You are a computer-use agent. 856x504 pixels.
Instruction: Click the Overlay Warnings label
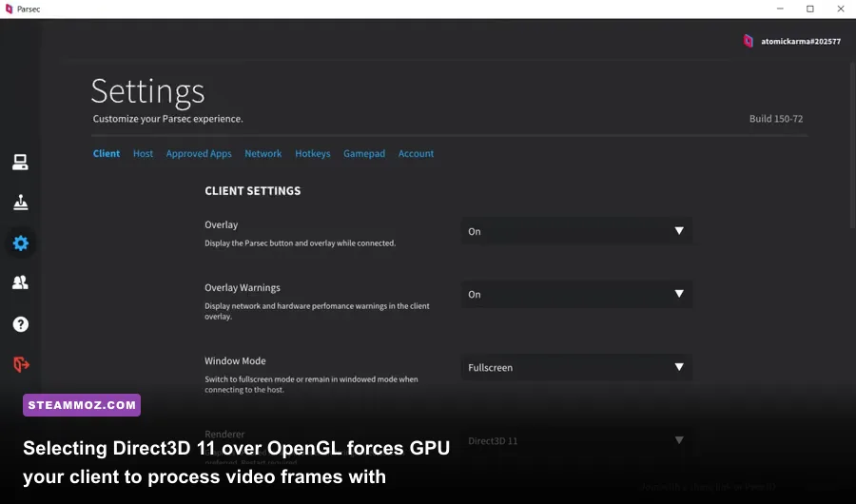coord(243,288)
